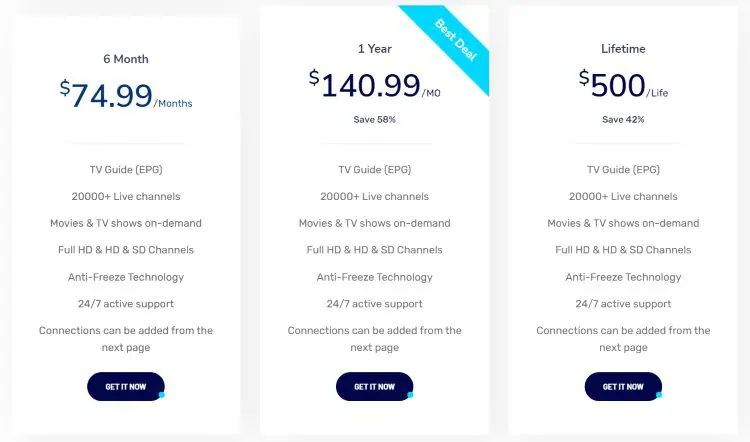Select the Lifetime plan title
This screenshot has width=750, height=442.
pyautogui.click(x=623, y=49)
